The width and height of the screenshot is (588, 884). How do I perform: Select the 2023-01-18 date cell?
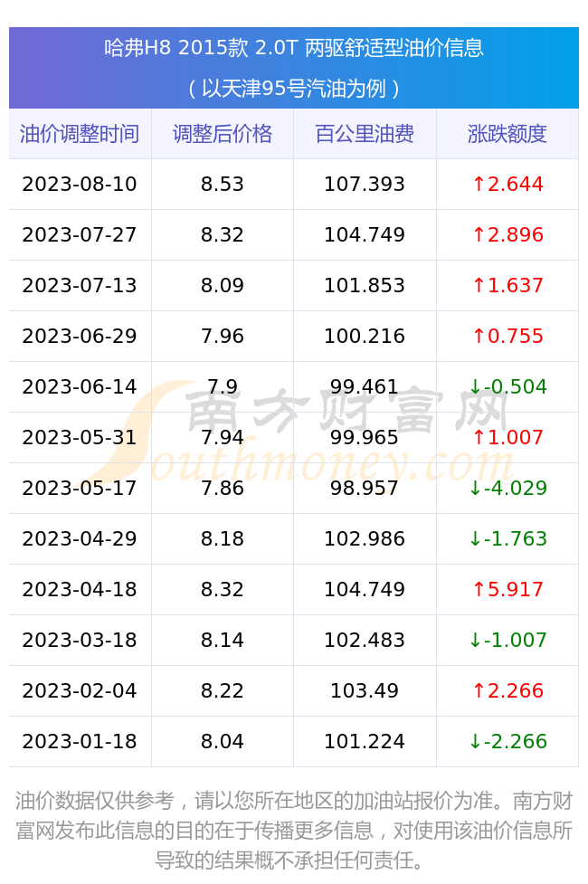pyautogui.click(x=80, y=741)
